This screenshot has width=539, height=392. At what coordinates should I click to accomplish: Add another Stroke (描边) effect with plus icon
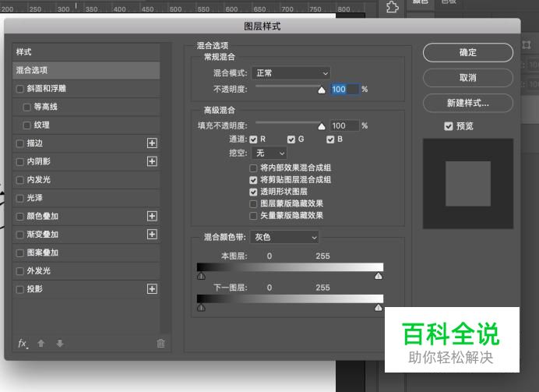coord(152,143)
